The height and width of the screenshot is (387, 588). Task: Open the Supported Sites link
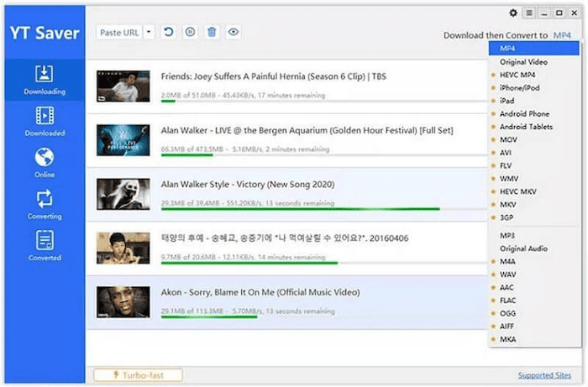(x=544, y=375)
